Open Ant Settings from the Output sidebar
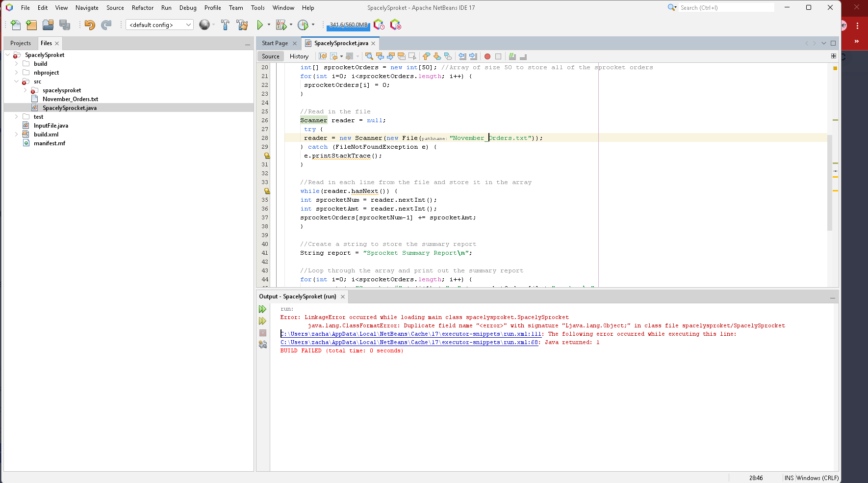This screenshot has width=868, height=483. coord(263,345)
